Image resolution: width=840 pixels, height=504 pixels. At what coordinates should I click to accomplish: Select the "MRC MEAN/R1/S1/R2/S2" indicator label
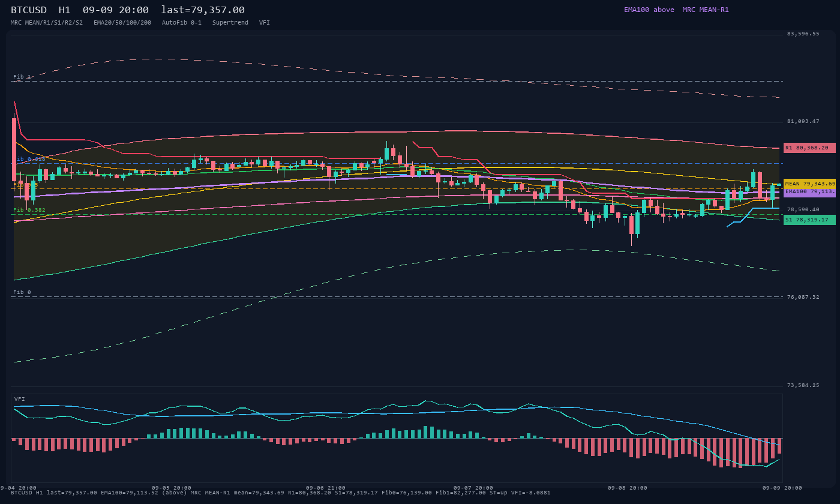pyautogui.click(x=47, y=23)
